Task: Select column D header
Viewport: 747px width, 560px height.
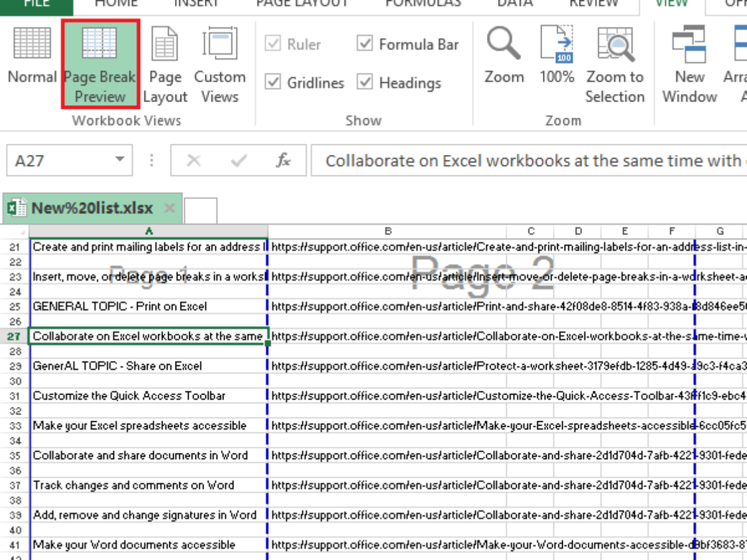Action: click(x=578, y=231)
